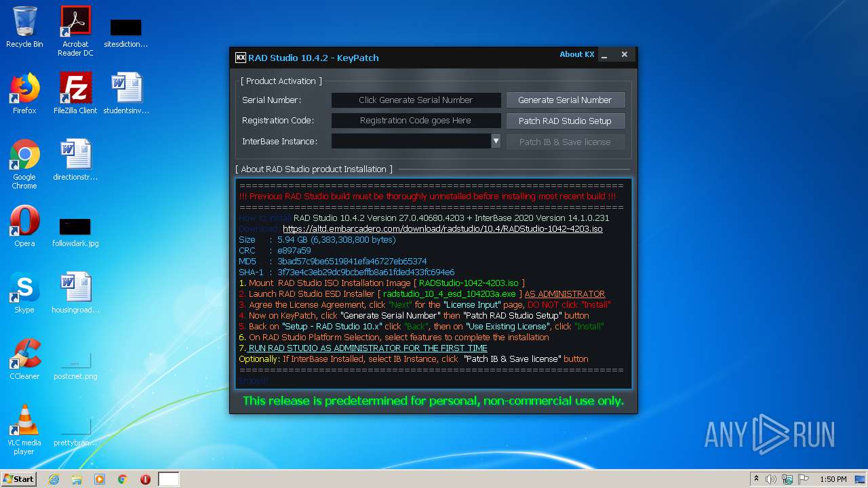Open the volume tray icon

pyautogui.click(x=771, y=479)
